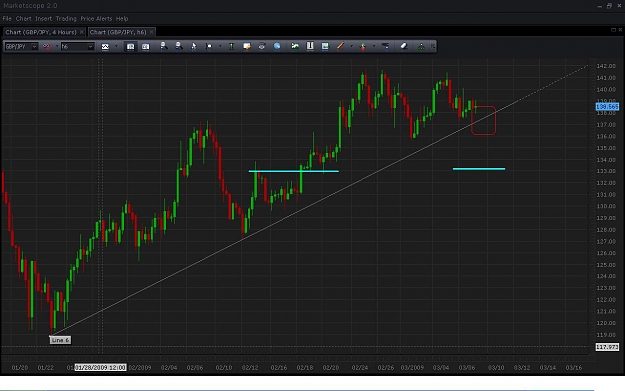Click the add indicator chart icon
The height and width of the screenshot is (391, 625).
click(295, 46)
